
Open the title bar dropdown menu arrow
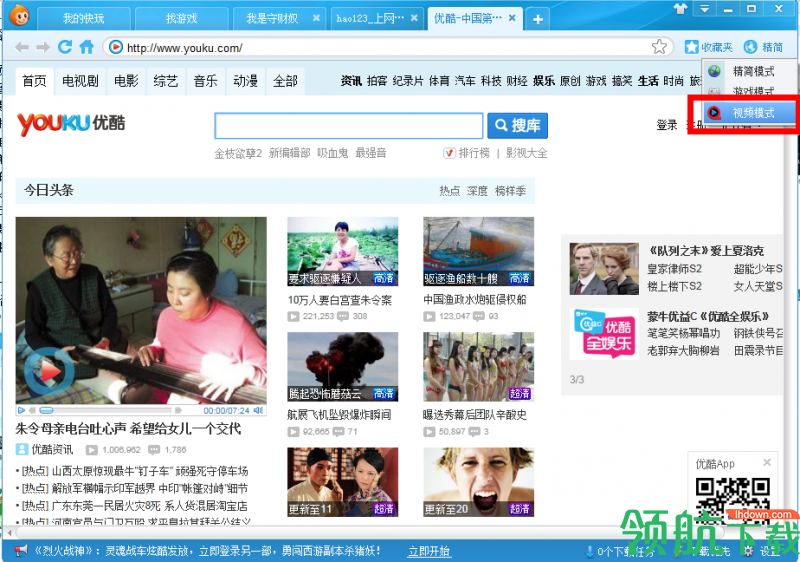(x=704, y=9)
